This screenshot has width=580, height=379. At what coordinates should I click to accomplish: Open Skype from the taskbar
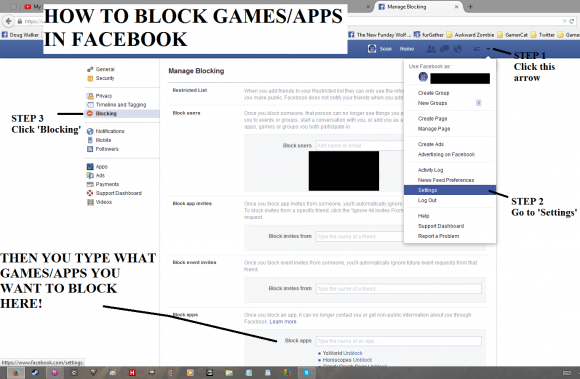[x=307, y=373]
